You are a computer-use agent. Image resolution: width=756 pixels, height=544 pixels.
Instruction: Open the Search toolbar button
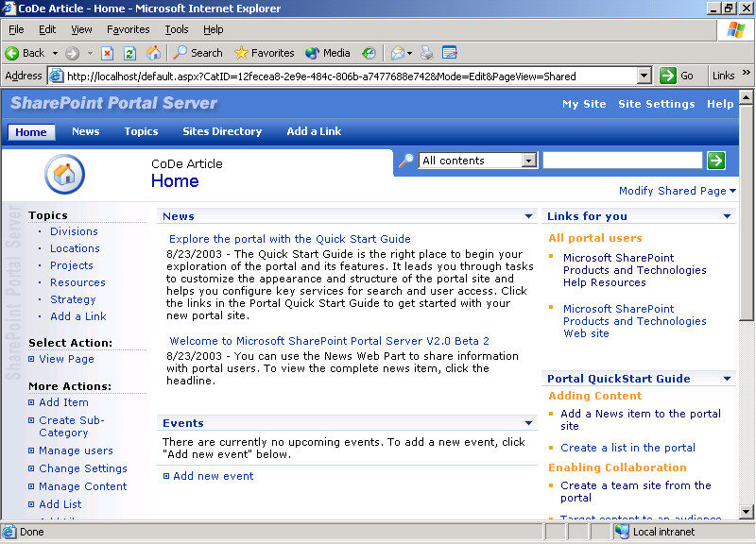(198, 53)
